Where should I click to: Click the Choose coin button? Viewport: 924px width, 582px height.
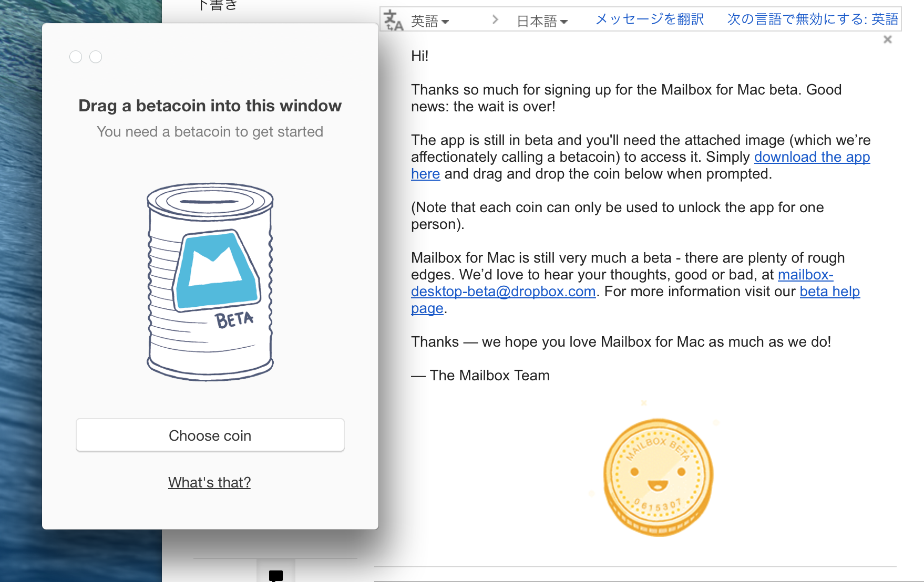pos(210,435)
